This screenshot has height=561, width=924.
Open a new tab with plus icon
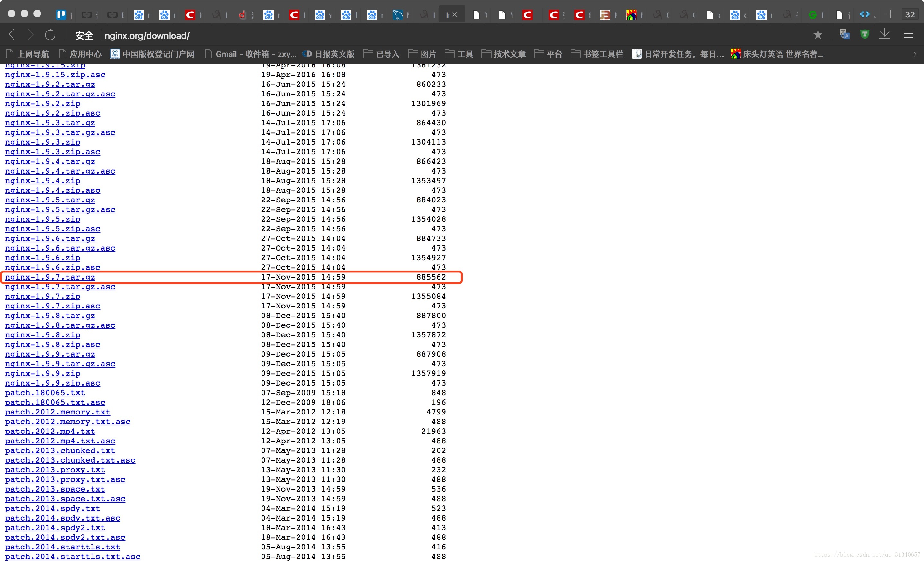pos(890,14)
